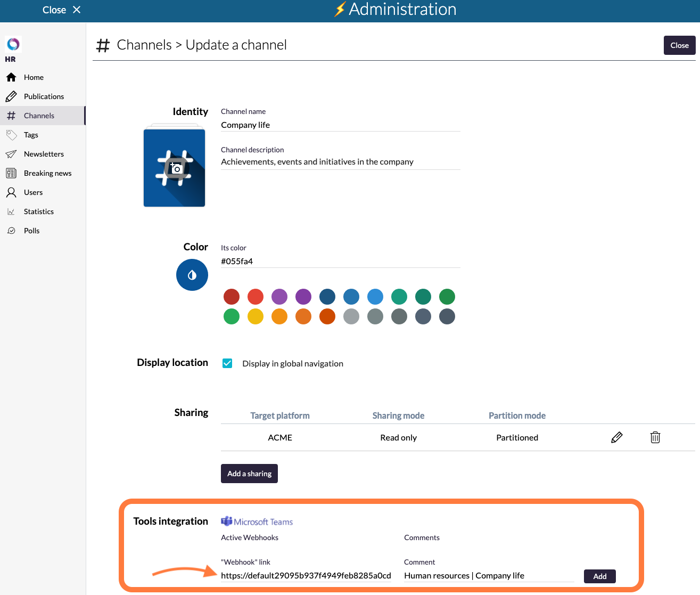700x595 pixels.
Task: Click the Add a sharing button
Action: (x=249, y=474)
